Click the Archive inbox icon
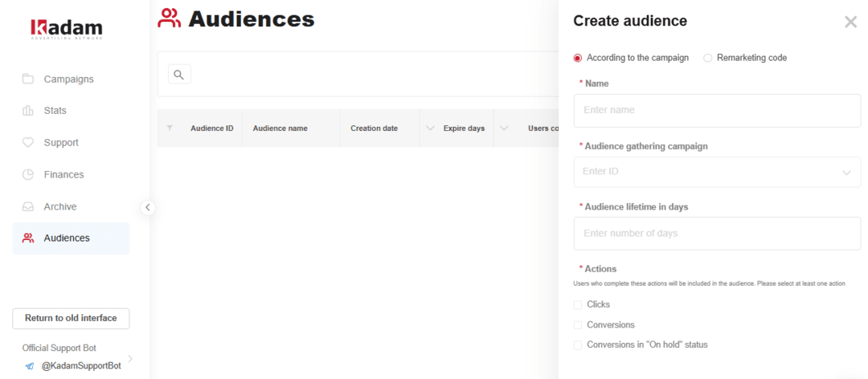Viewport: 868px width, 379px height. point(28,206)
